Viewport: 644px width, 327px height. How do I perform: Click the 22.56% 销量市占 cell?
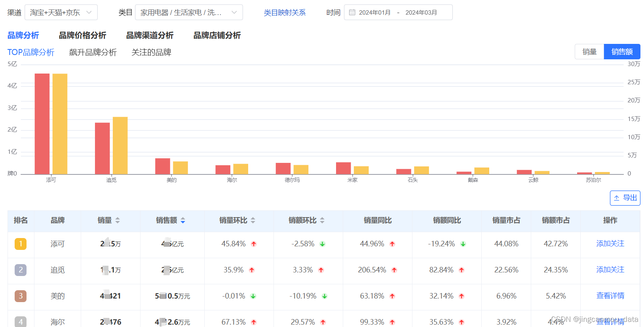(x=506, y=270)
